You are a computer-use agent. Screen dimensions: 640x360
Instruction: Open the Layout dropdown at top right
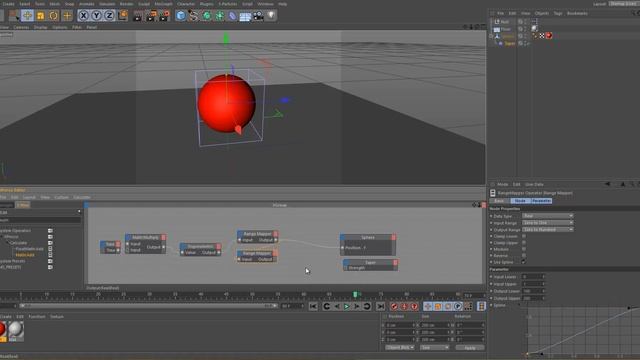624,4
